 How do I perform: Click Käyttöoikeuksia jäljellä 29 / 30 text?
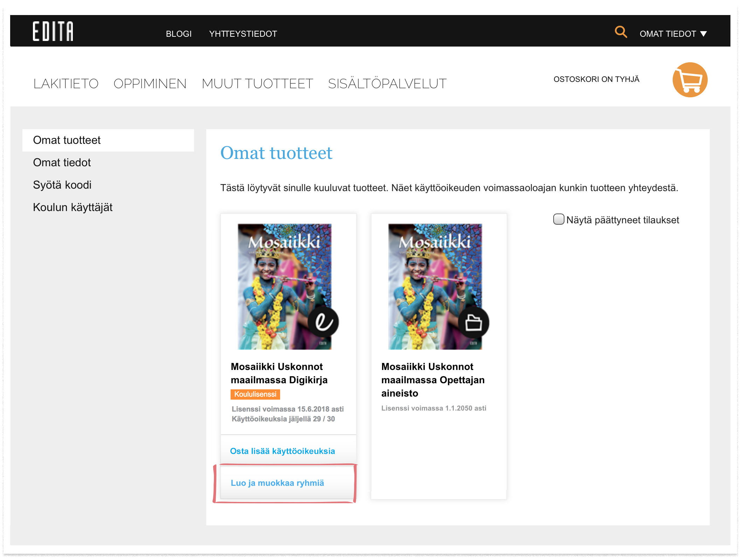tap(283, 419)
